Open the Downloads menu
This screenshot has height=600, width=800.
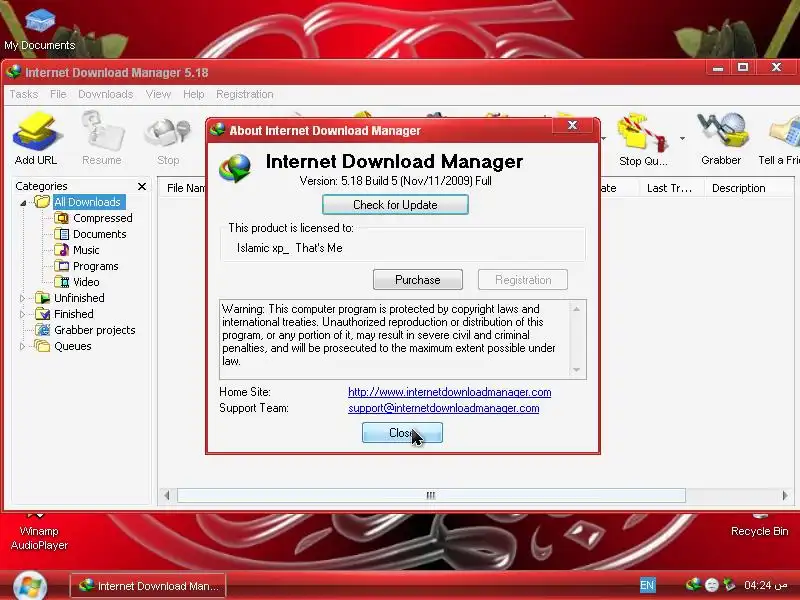(x=106, y=94)
